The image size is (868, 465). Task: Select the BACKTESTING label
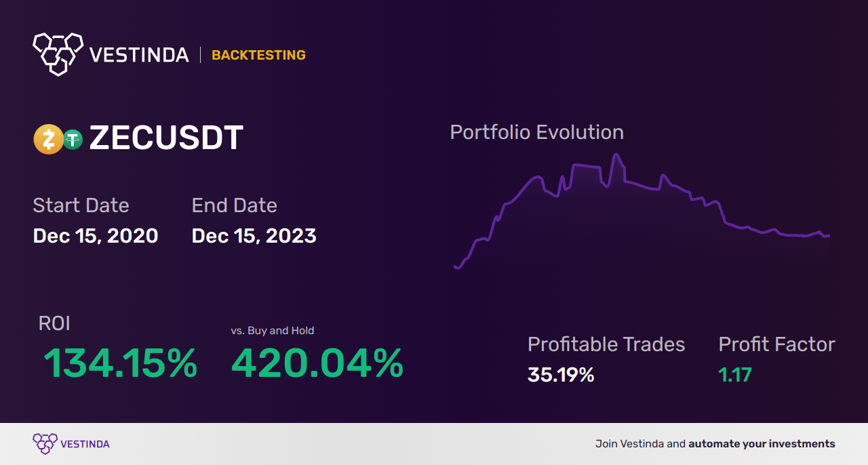pos(258,55)
